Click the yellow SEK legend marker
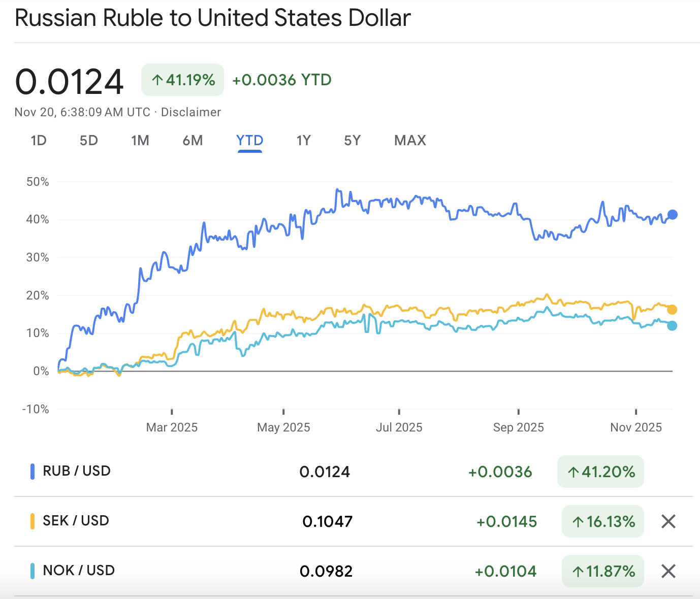The image size is (700, 599). [x=33, y=520]
